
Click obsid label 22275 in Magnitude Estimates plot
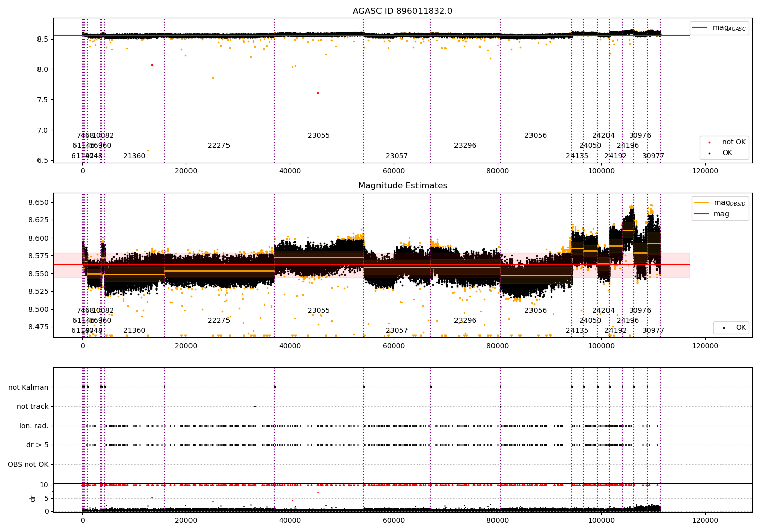coord(219,321)
